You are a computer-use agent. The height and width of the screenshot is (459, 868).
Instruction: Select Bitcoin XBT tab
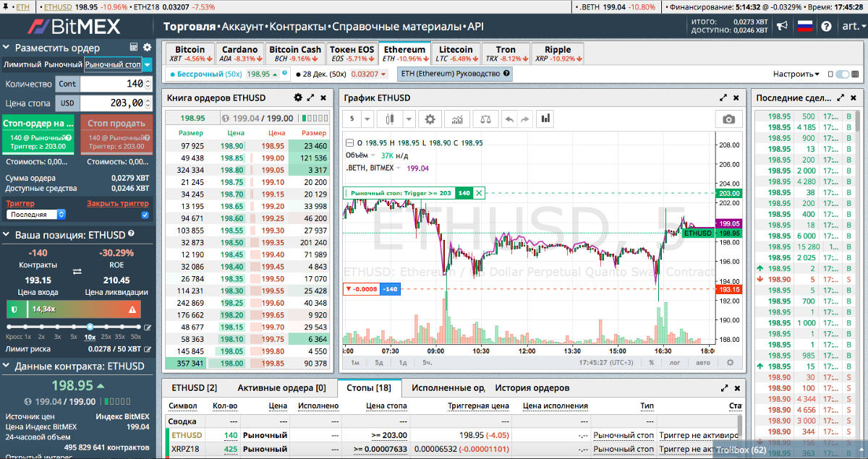click(190, 53)
